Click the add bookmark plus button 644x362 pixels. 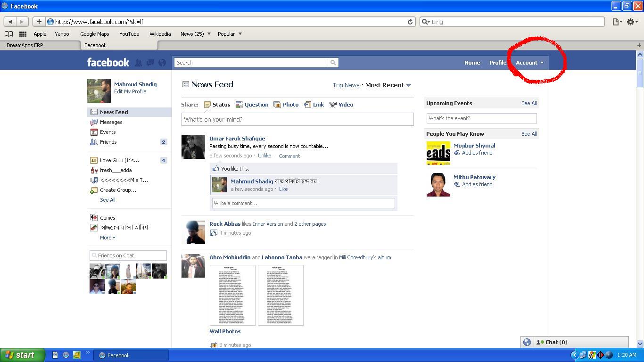click(x=39, y=22)
